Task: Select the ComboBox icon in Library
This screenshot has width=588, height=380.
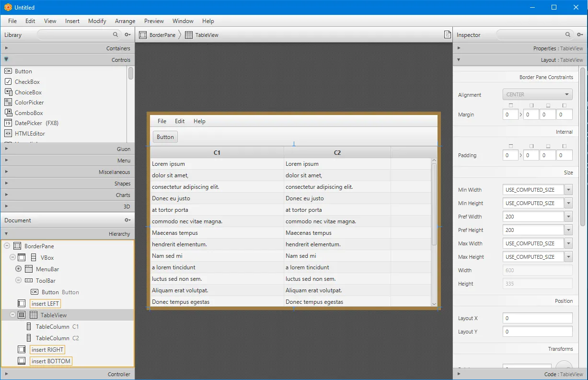Action: [8, 113]
